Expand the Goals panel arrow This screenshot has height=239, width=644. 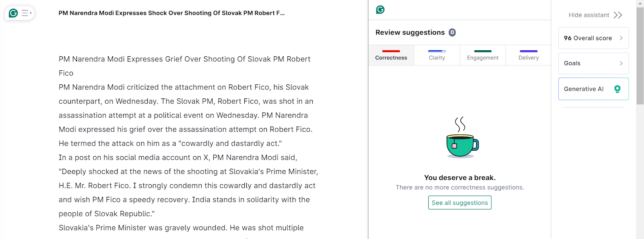tap(621, 63)
